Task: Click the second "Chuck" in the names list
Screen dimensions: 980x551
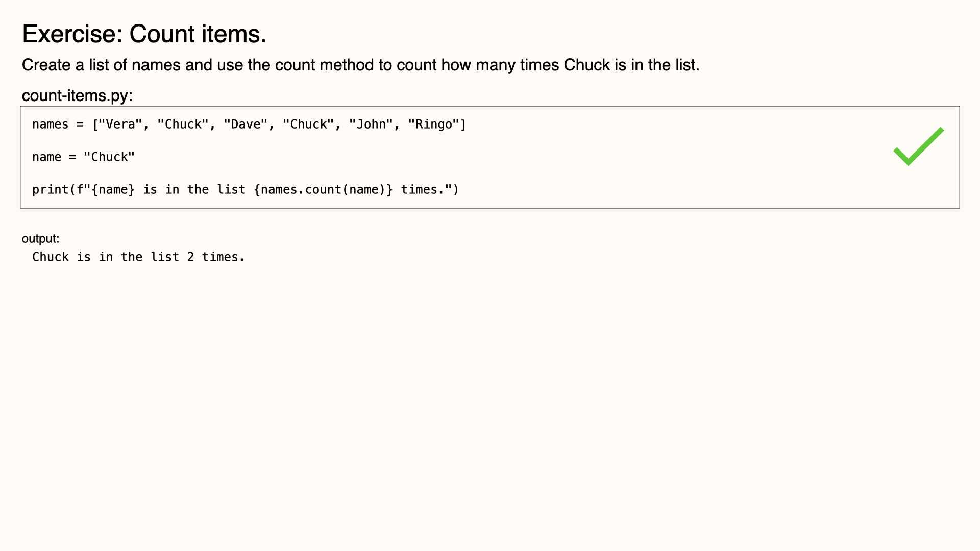Action: [x=308, y=124]
